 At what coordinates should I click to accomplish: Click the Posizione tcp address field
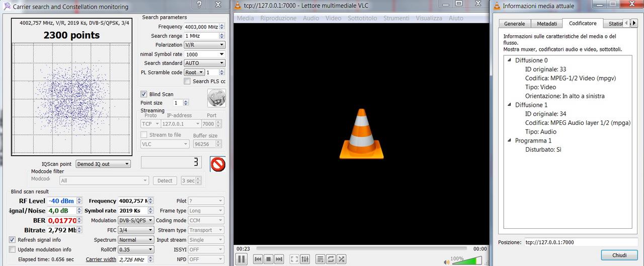581,242
